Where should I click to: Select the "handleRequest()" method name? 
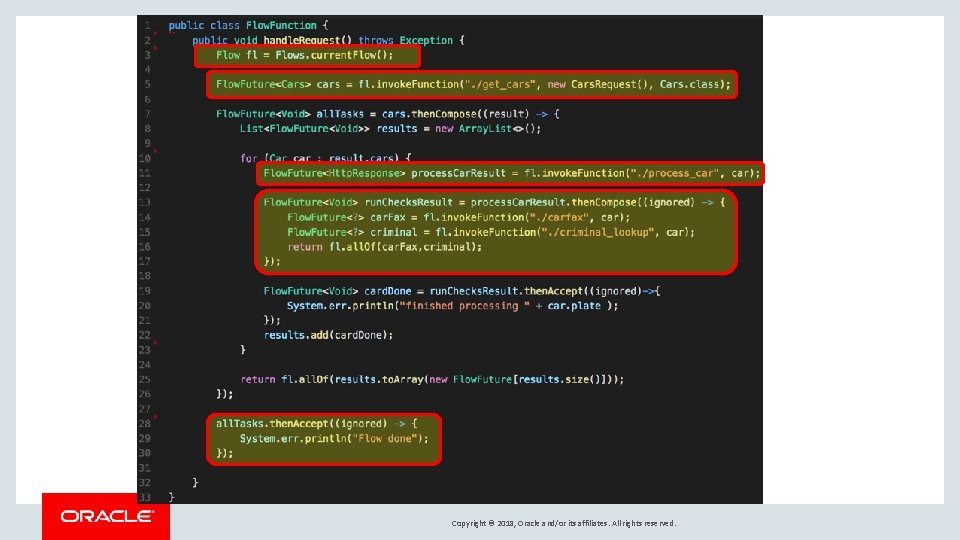point(307,40)
